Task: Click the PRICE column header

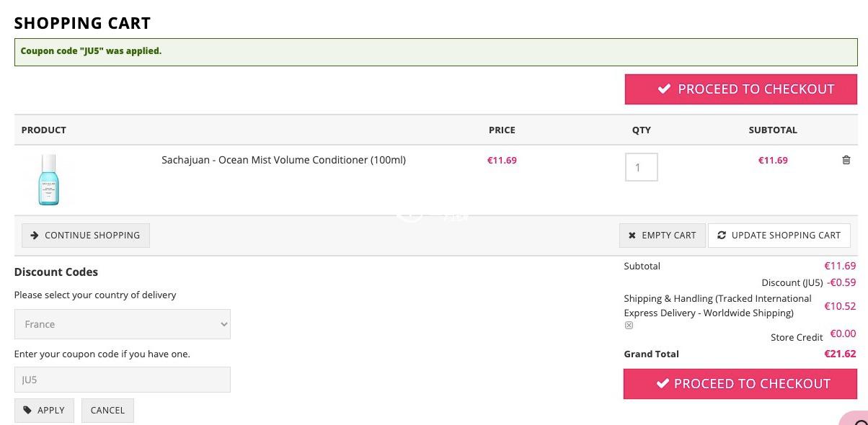Action: [502, 130]
